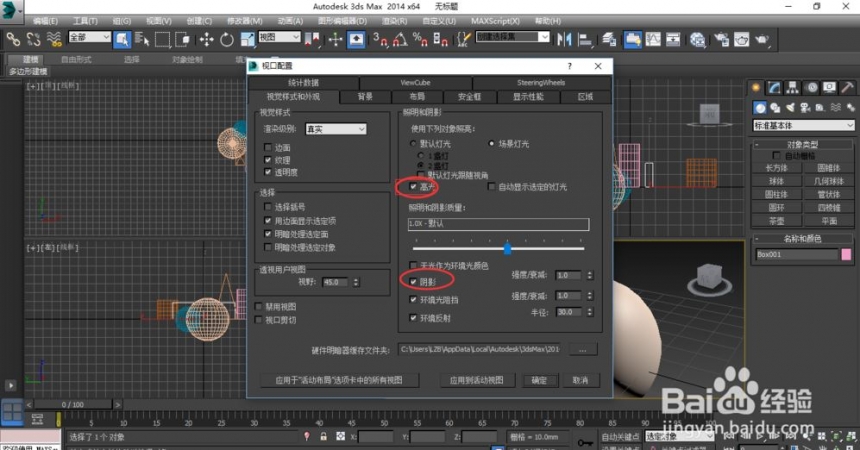Switch to the SteeringWheels tab

[541, 82]
